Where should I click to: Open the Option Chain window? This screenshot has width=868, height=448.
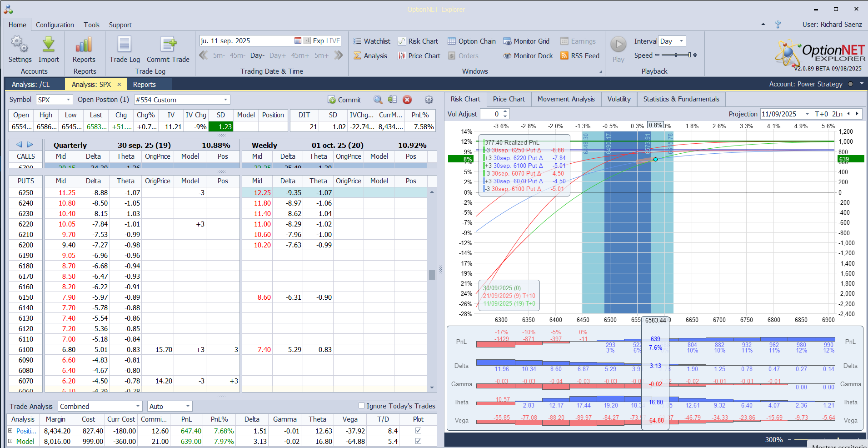click(472, 41)
